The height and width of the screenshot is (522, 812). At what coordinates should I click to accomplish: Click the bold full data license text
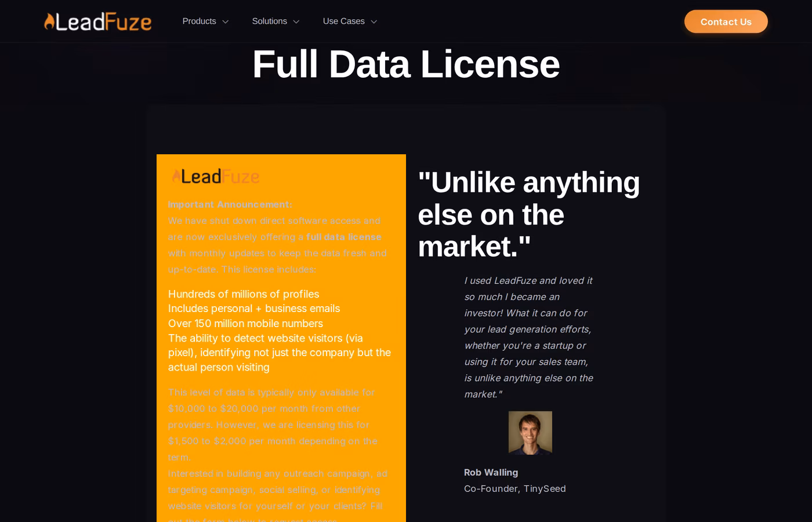344,237
